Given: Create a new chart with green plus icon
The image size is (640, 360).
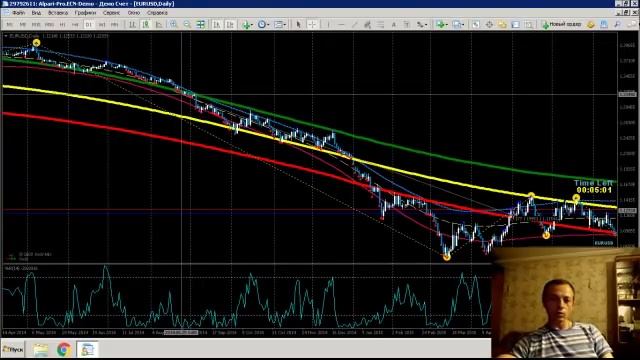Looking at the screenshot, I should click(x=440, y=24).
